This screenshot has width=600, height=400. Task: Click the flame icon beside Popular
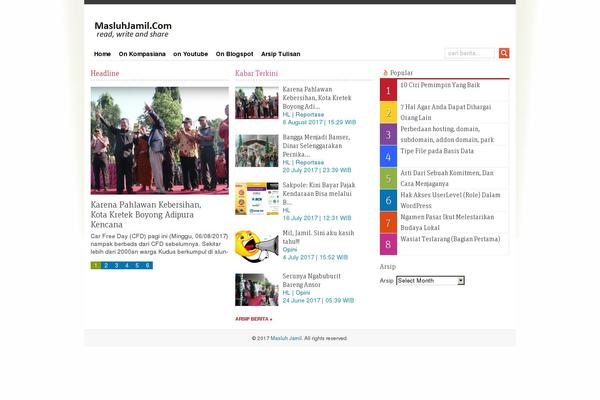click(x=385, y=73)
